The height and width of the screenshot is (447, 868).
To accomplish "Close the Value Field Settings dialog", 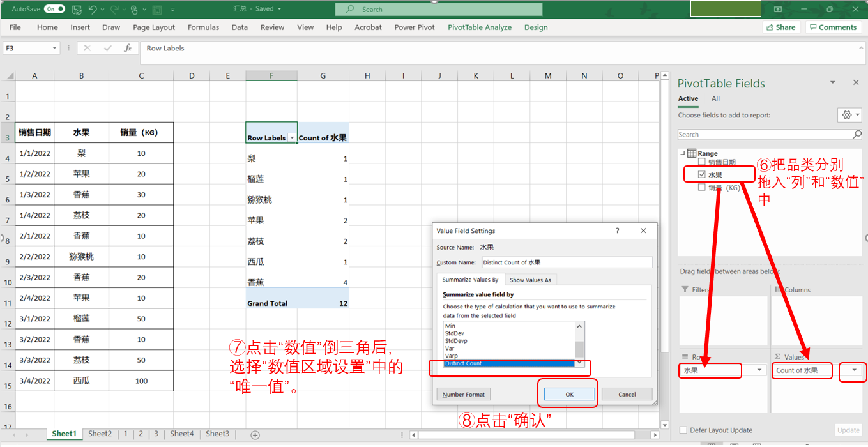I will [x=643, y=231].
